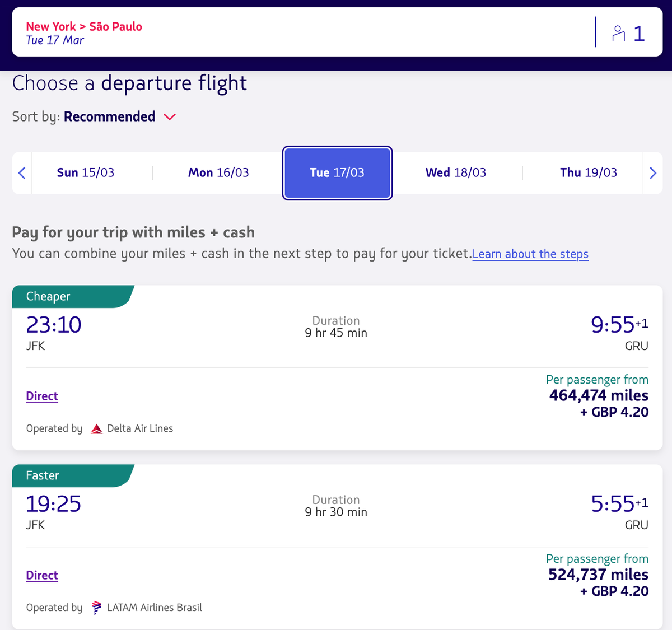Select the Wed 18/03 date option

456,172
